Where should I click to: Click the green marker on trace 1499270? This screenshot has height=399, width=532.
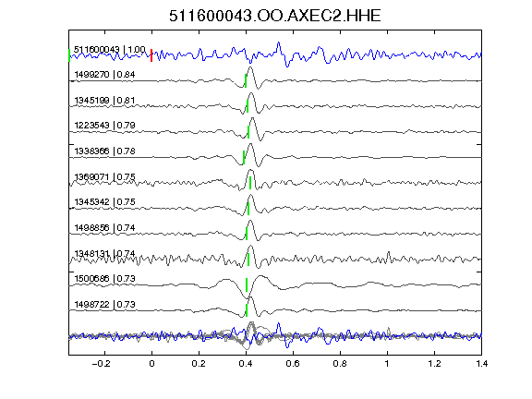tap(246, 80)
